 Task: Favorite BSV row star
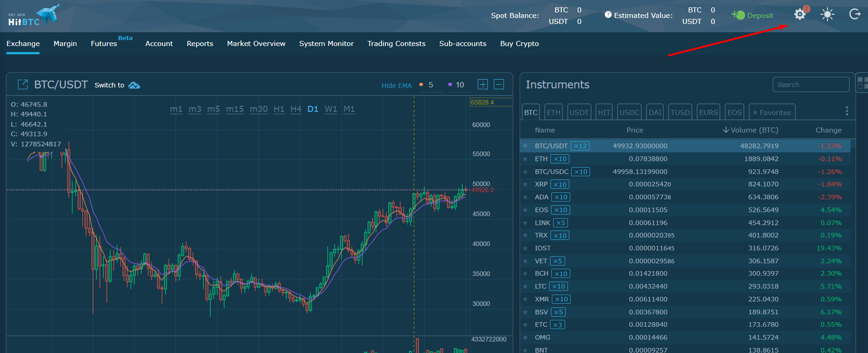(525, 312)
